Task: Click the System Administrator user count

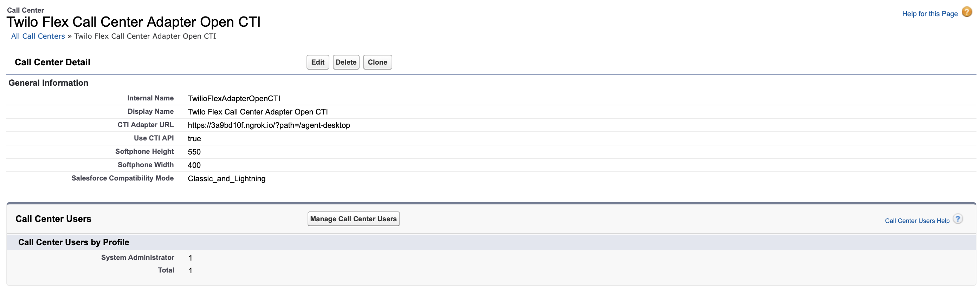Action: coord(190,258)
